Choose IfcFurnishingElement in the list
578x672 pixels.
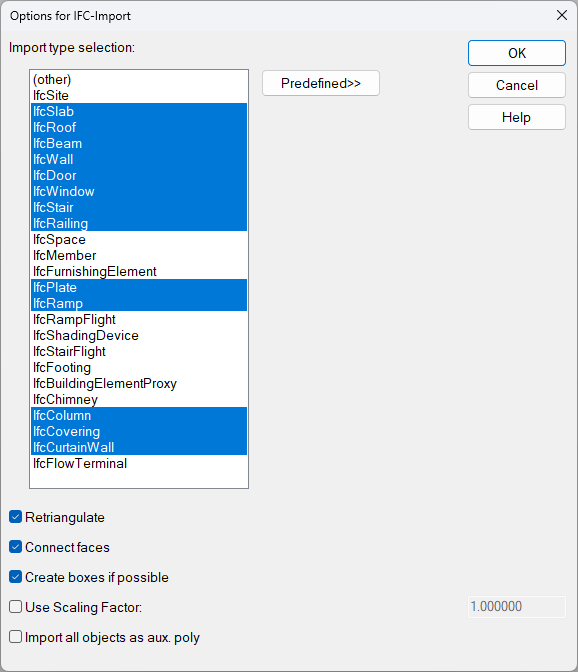pos(139,271)
